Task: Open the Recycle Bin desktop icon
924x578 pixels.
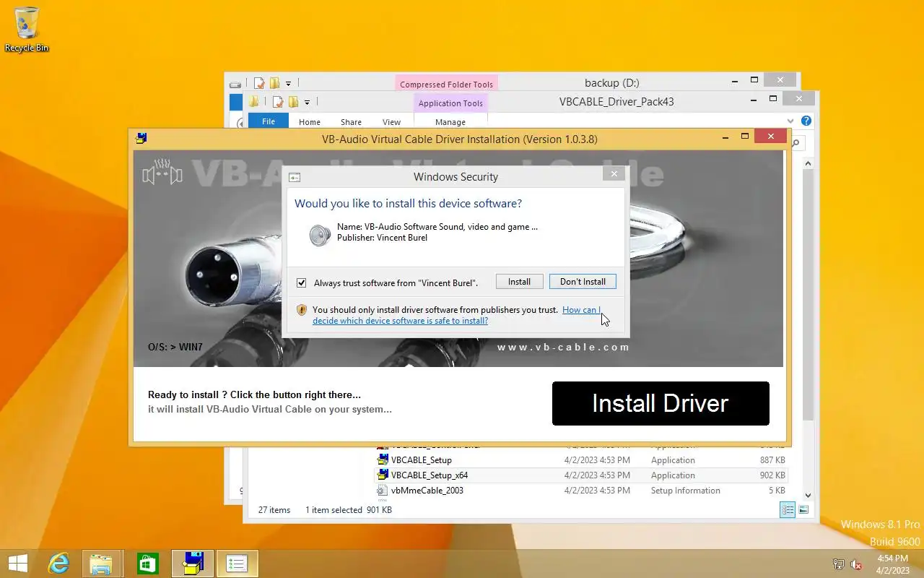Action: click(x=27, y=29)
